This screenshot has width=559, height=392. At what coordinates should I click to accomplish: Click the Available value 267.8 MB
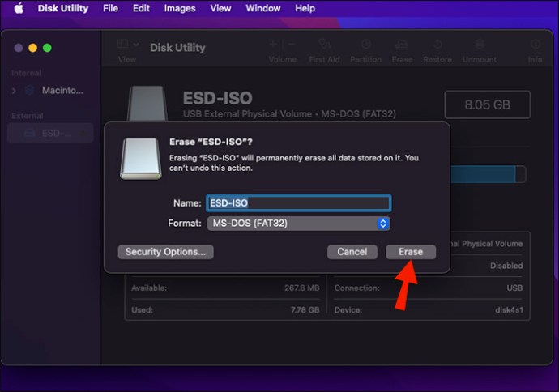point(301,288)
